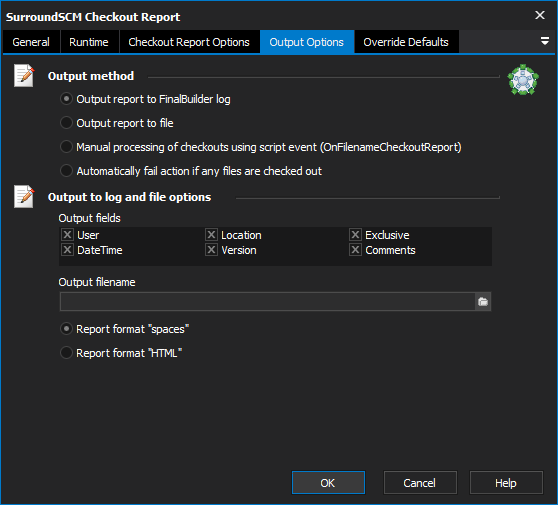Toggle the Exclusive output field checkbox
Screen dimensions: 558x505
pyautogui.click(x=355, y=235)
